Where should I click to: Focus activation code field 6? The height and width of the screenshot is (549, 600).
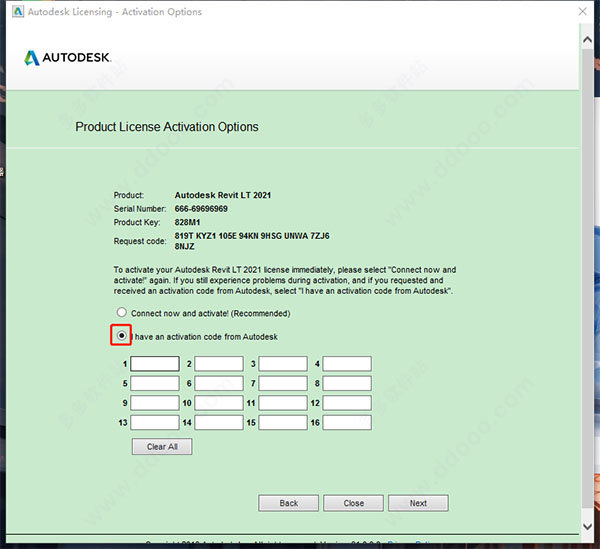(x=219, y=383)
